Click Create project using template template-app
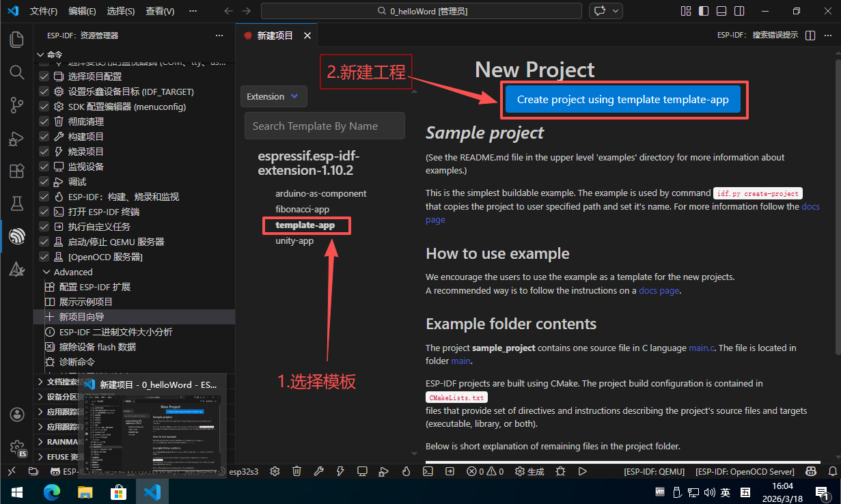The height and width of the screenshot is (504, 841). [x=623, y=100]
